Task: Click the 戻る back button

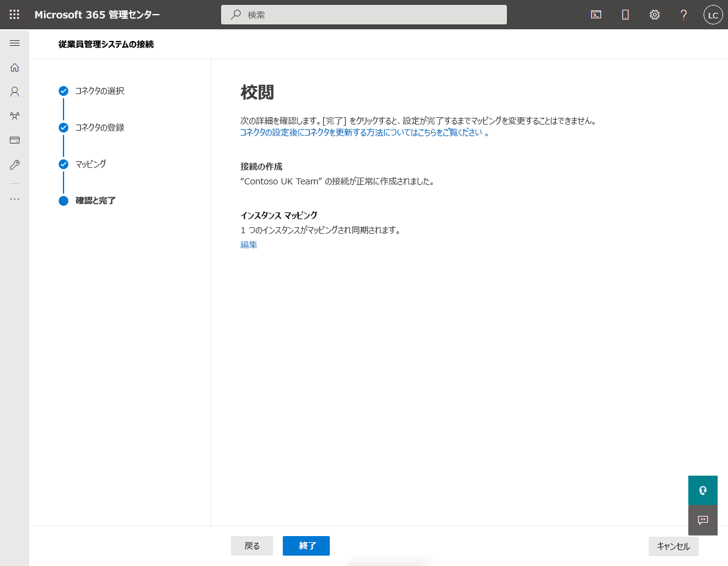Action: [252, 546]
